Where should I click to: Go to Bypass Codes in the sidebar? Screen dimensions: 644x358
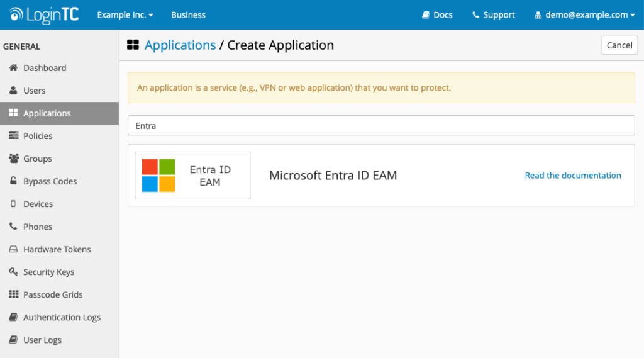click(x=60, y=181)
